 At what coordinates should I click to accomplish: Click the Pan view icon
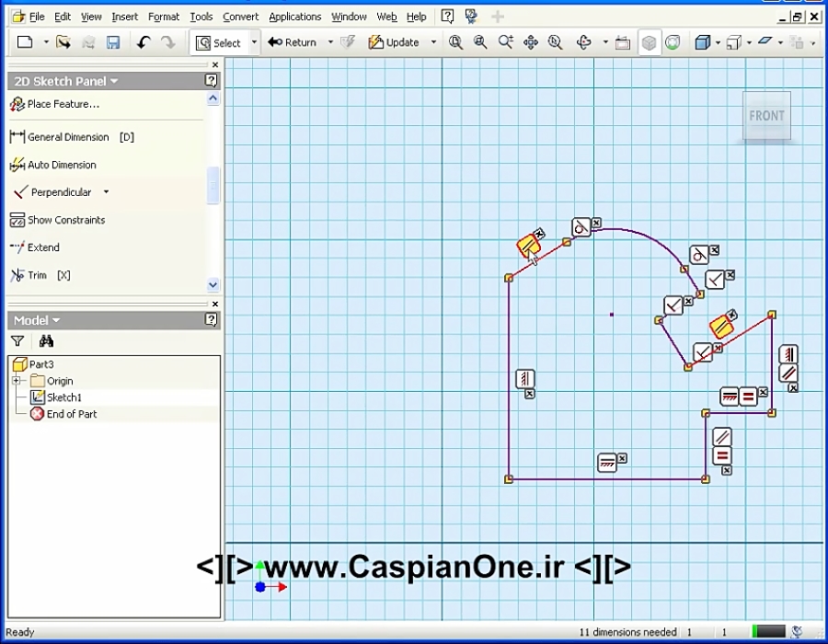point(531,42)
